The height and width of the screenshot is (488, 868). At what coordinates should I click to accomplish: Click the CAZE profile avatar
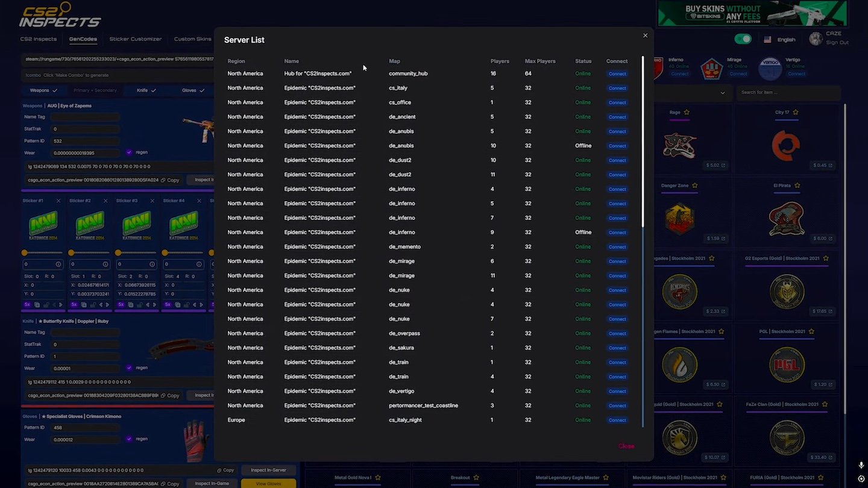[816, 39]
